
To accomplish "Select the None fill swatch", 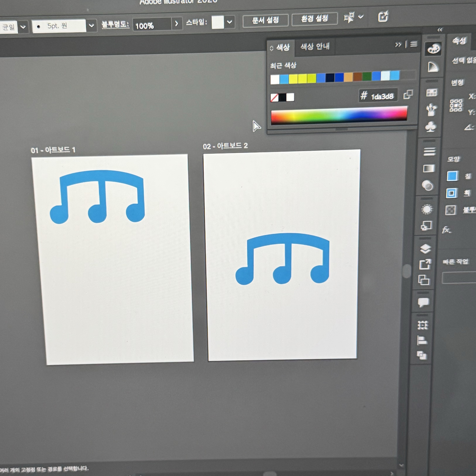I will tap(274, 98).
